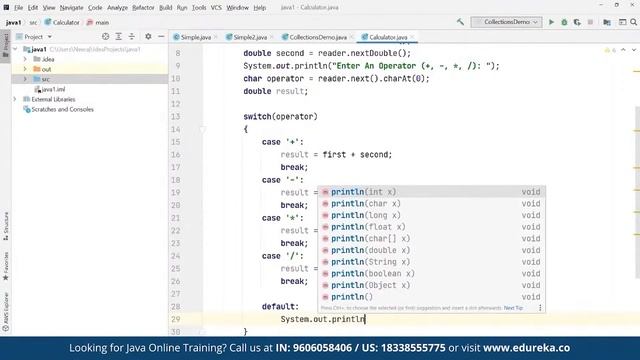Expand the .idea folder
The image size is (640, 360).
point(25,59)
